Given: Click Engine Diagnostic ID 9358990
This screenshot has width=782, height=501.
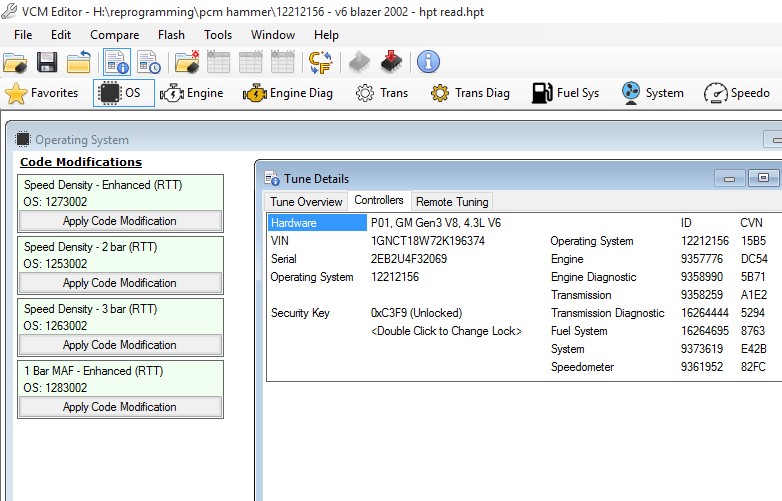Looking at the screenshot, I should tap(702, 277).
